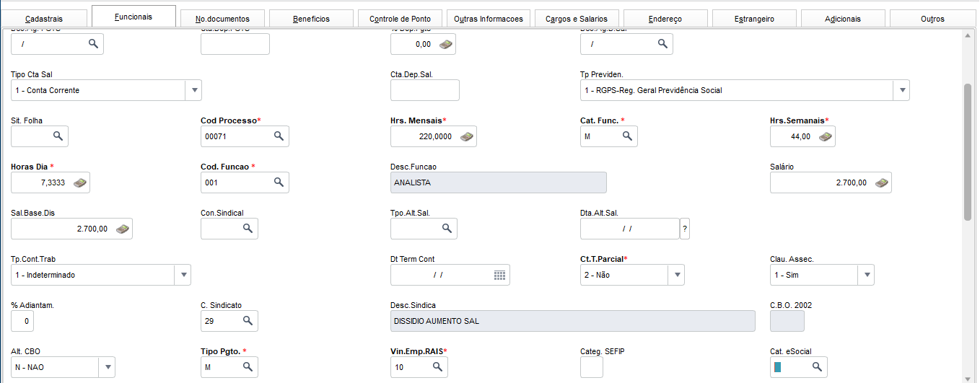Switch to Cargos e Salarios tab
The image size is (980, 383).
(577, 18)
